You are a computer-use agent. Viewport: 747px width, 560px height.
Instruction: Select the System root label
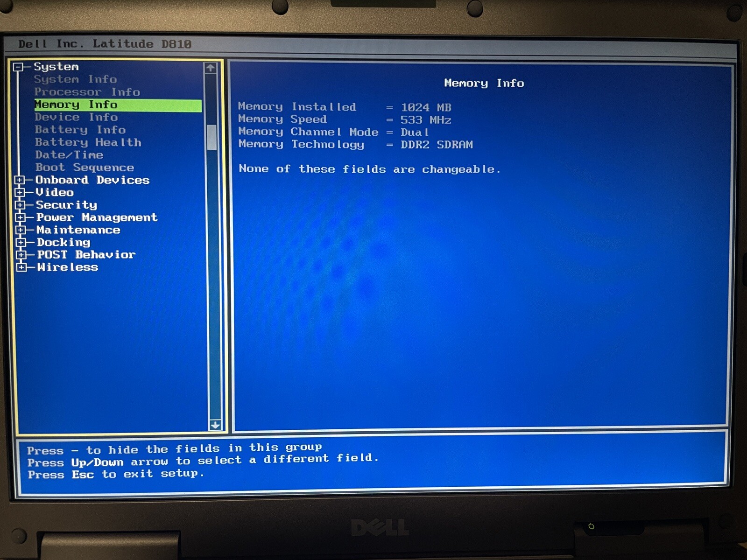pyautogui.click(x=56, y=67)
